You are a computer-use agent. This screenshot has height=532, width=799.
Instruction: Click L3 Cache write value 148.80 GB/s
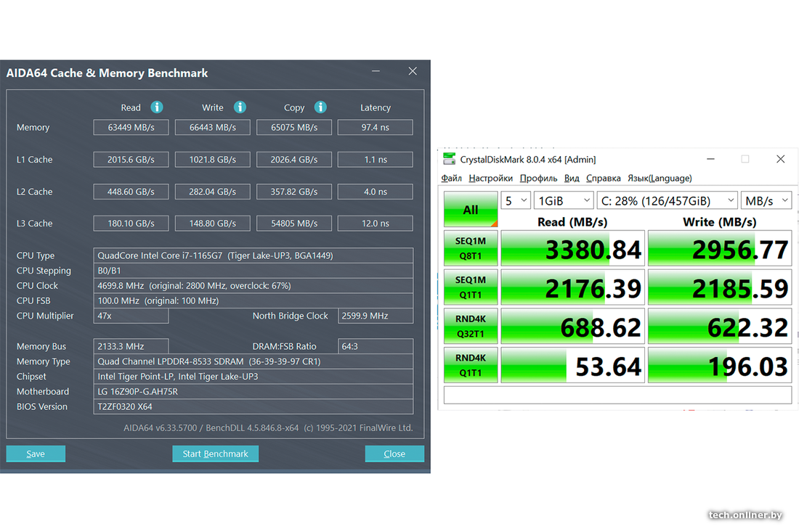[x=213, y=223]
